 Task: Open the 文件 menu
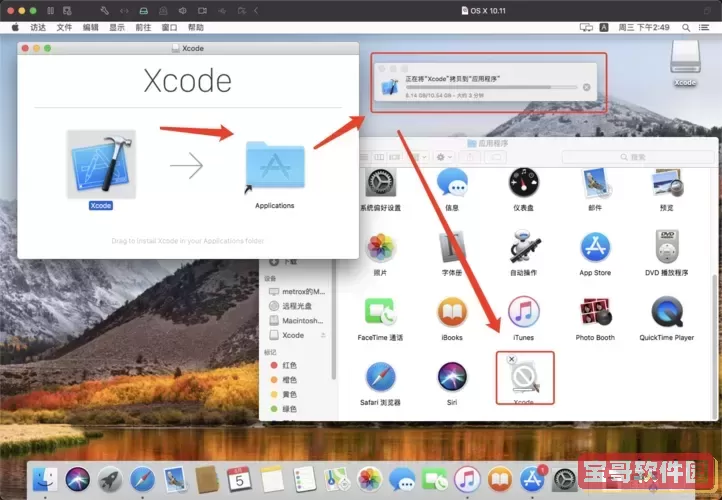(64, 28)
